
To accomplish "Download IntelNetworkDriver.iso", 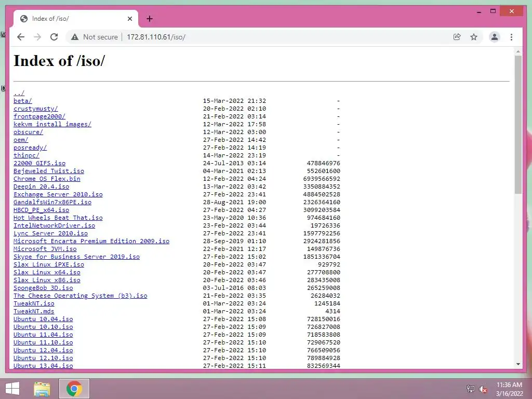I will coord(54,225).
